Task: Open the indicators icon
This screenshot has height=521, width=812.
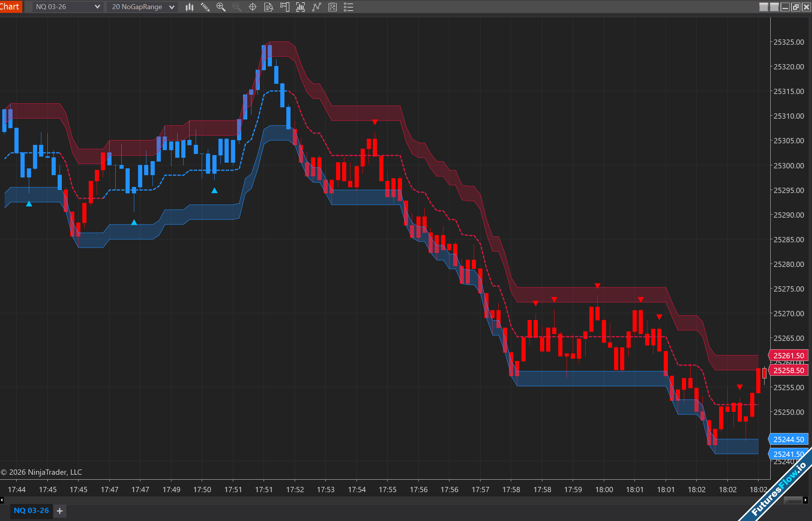Action: point(316,7)
